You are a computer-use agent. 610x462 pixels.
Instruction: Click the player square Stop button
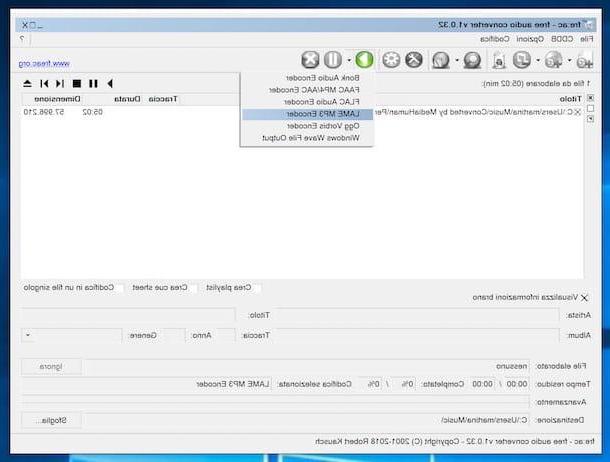tap(77, 83)
